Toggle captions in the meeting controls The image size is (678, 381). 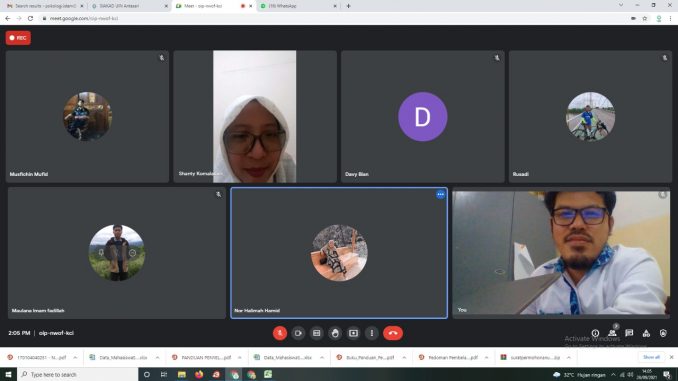coord(317,333)
